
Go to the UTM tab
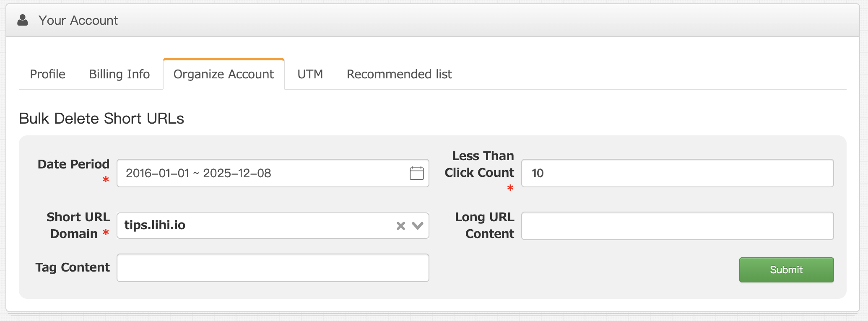[310, 74]
